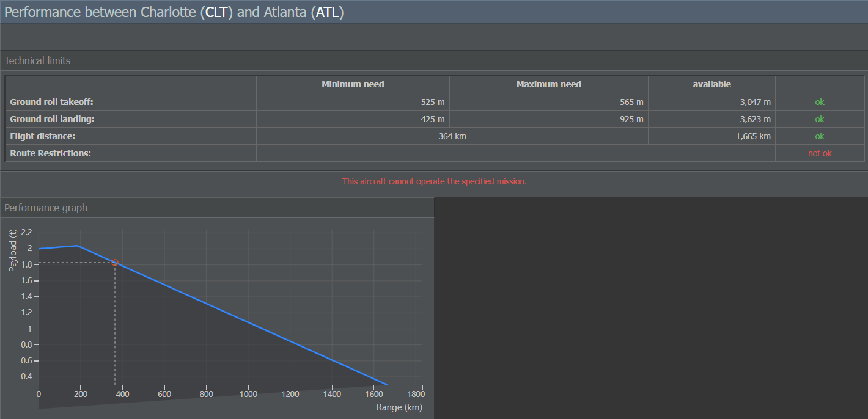This screenshot has height=419, width=868.
Task: Click the 364 km flight distance value
Action: [x=452, y=136]
